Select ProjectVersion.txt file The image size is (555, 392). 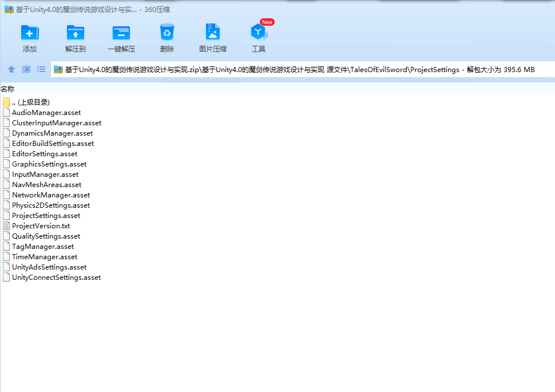(41, 225)
